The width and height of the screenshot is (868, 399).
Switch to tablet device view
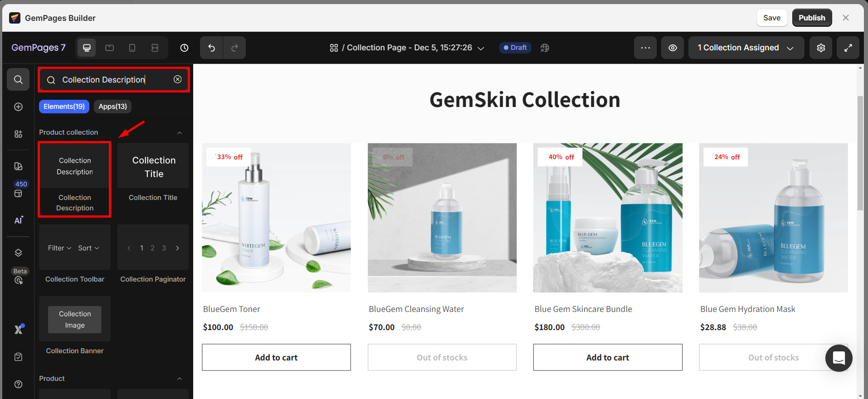tap(109, 48)
